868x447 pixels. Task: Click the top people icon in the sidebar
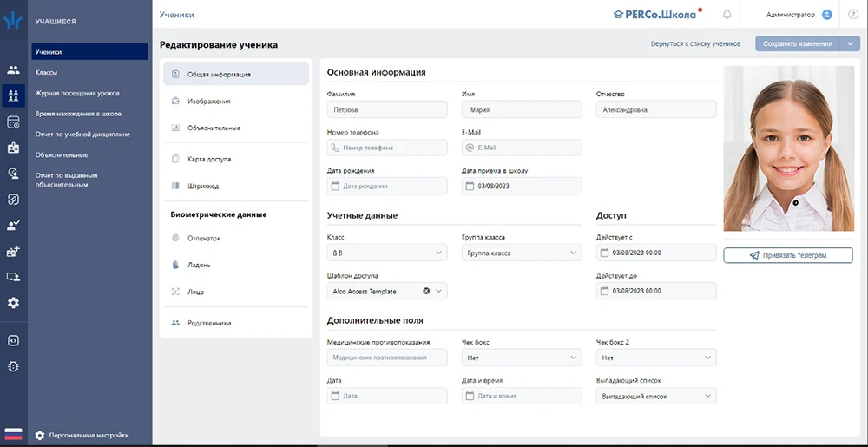tap(14, 69)
